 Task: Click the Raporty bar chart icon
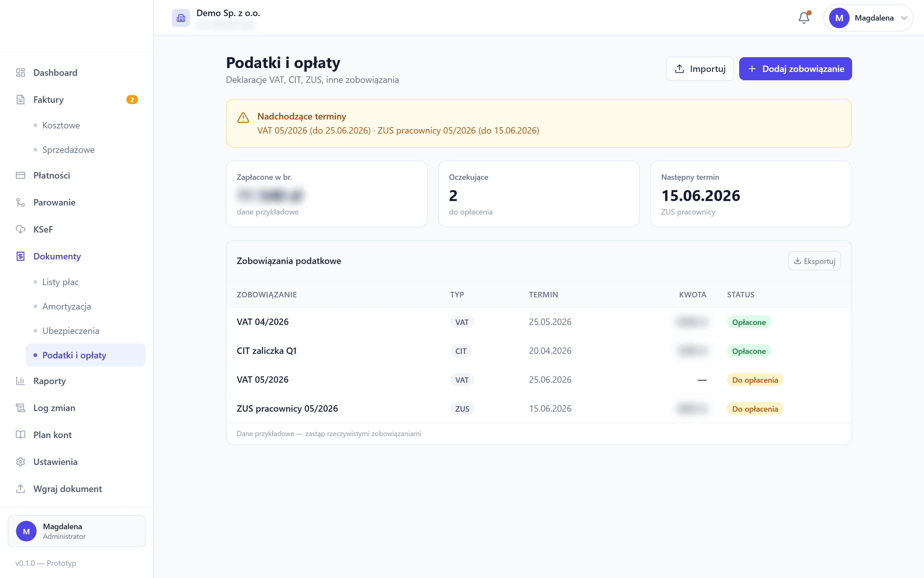point(21,381)
